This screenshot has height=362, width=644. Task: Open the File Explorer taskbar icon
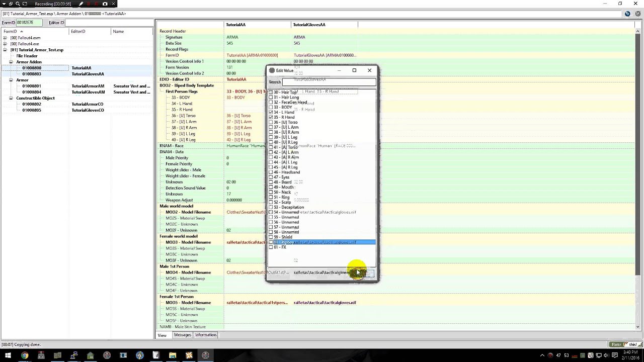[173, 355]
